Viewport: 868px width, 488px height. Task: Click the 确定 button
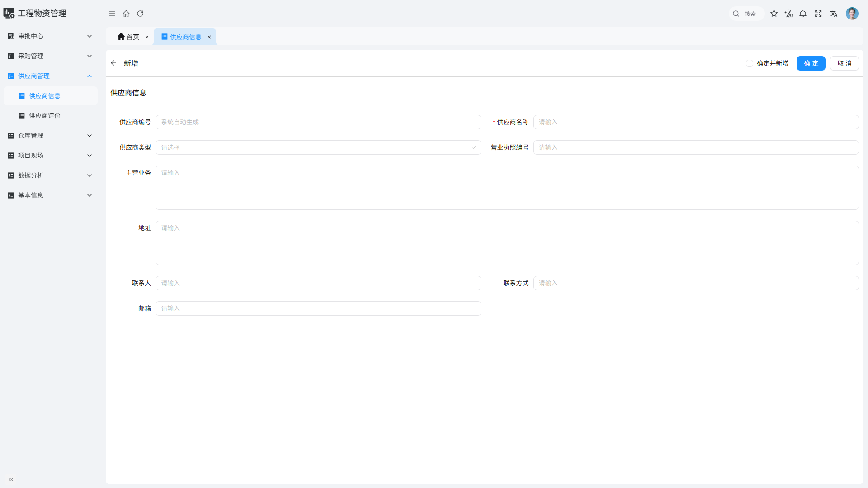pyautogui.click(x=811, y=63)
